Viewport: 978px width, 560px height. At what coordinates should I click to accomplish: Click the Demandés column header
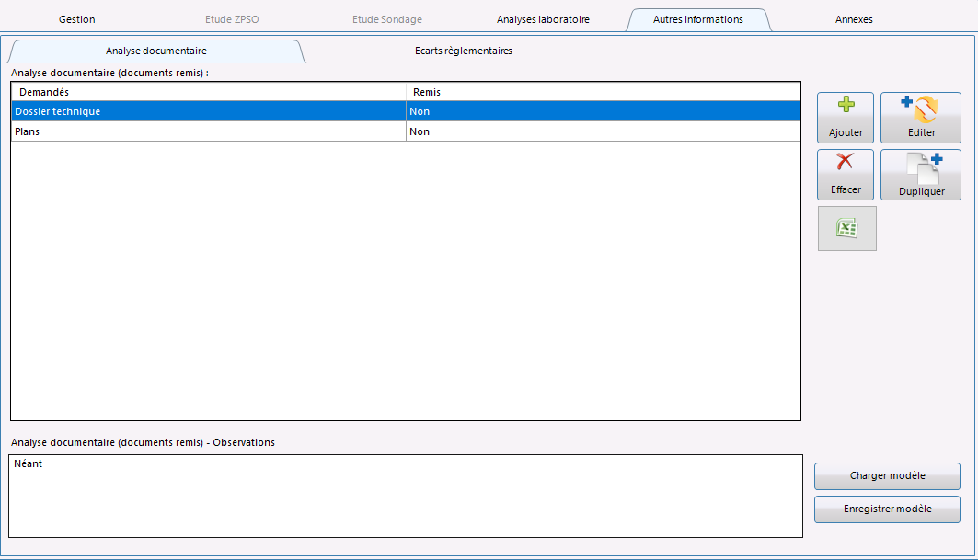(209, 92)
